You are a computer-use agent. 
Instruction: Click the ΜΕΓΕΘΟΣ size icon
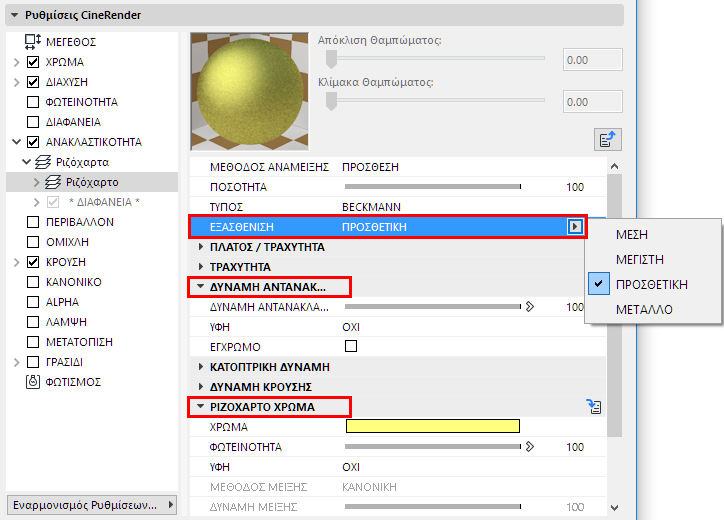(33, 42)
